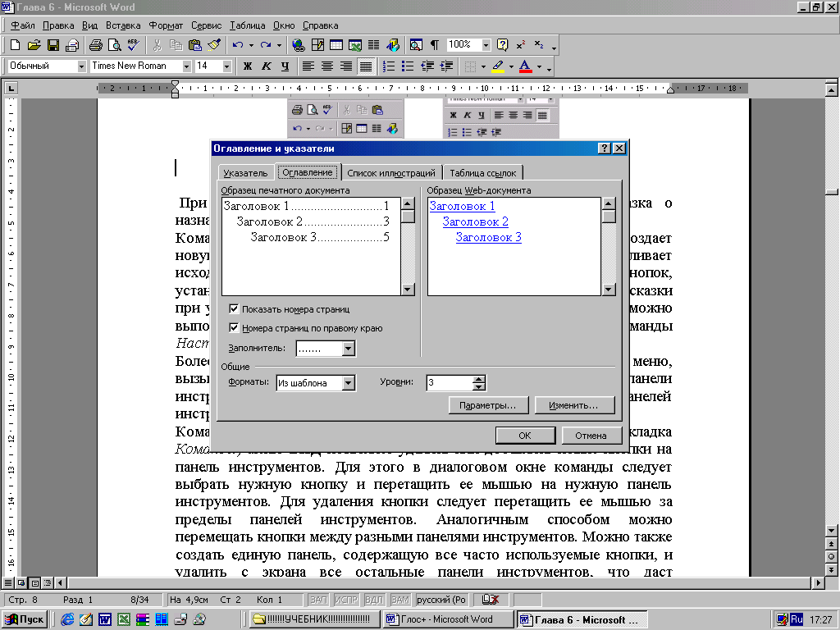Open the Times New Roman font dropdown
This screenshot has width=840, height=630.
tap(186, 66)
